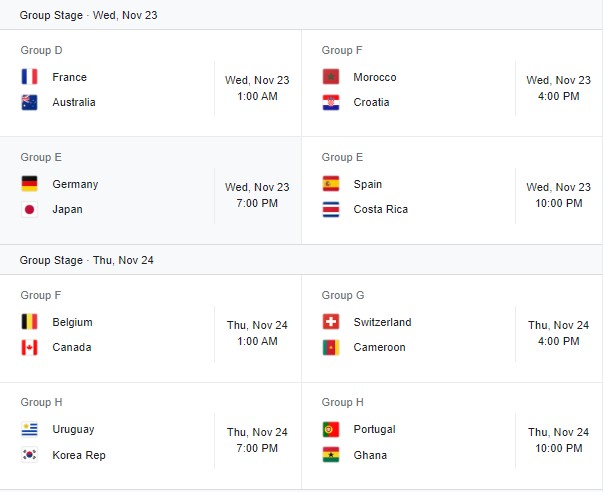Click the Costa Rica flag icon
This screenshot has width=603, height=492.
331,209
